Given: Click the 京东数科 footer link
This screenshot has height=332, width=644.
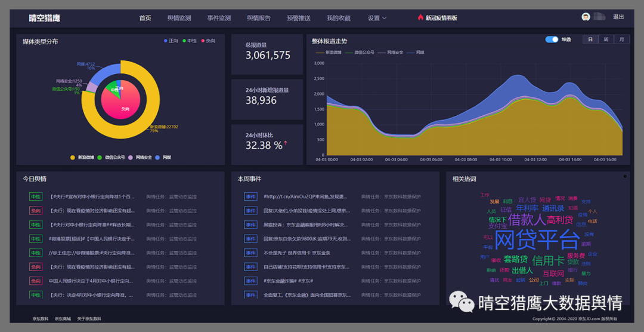Looking at the screenshot, I should (x=41, y=319).
